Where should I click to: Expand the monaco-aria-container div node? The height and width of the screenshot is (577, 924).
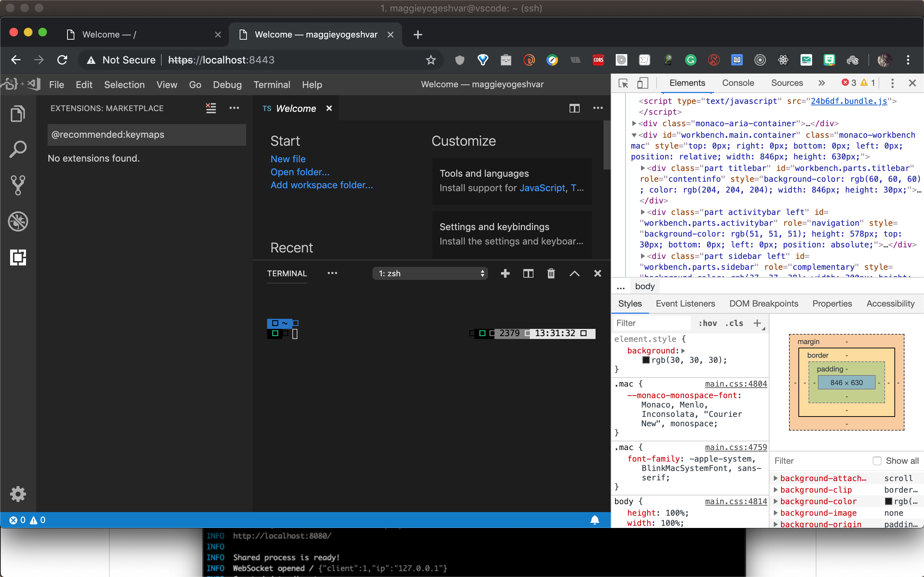[x=634, y=123]
